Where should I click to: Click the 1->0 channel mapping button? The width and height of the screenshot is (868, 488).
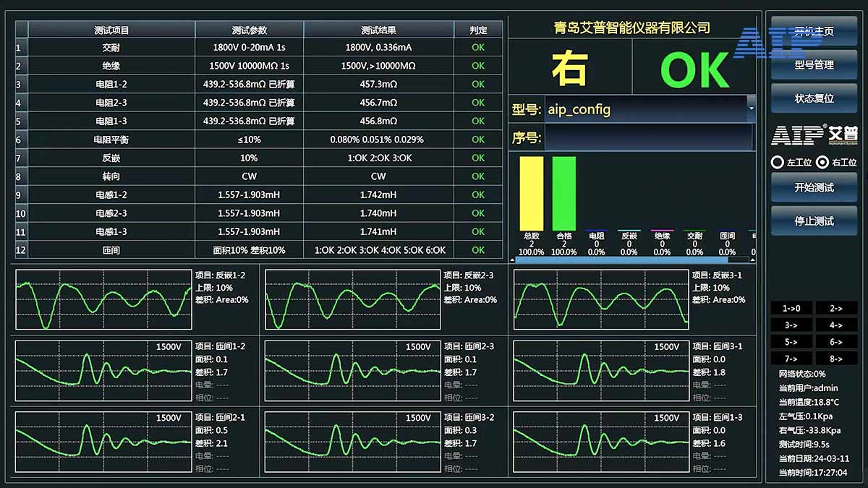pos(790,308)
